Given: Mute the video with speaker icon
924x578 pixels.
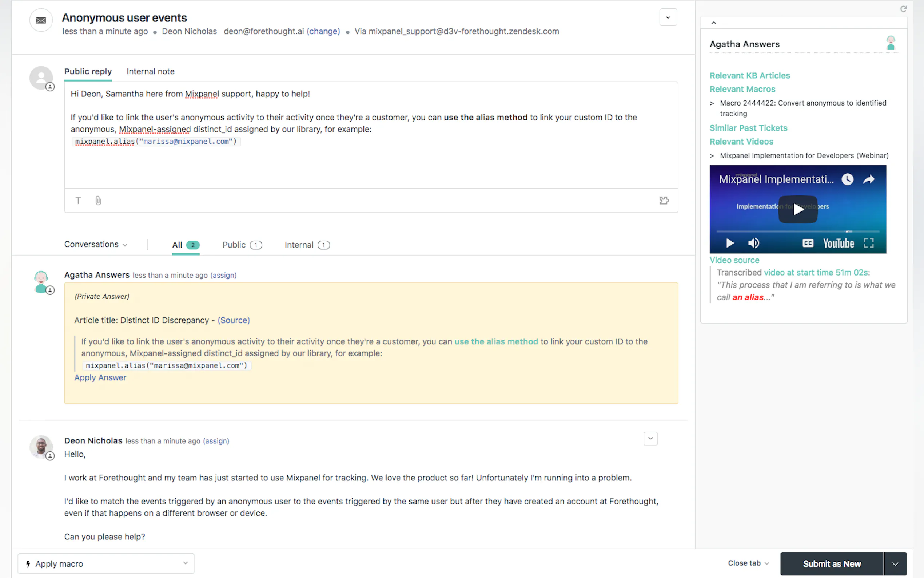Looking at the screenshot, I should [x=754, y=243].
